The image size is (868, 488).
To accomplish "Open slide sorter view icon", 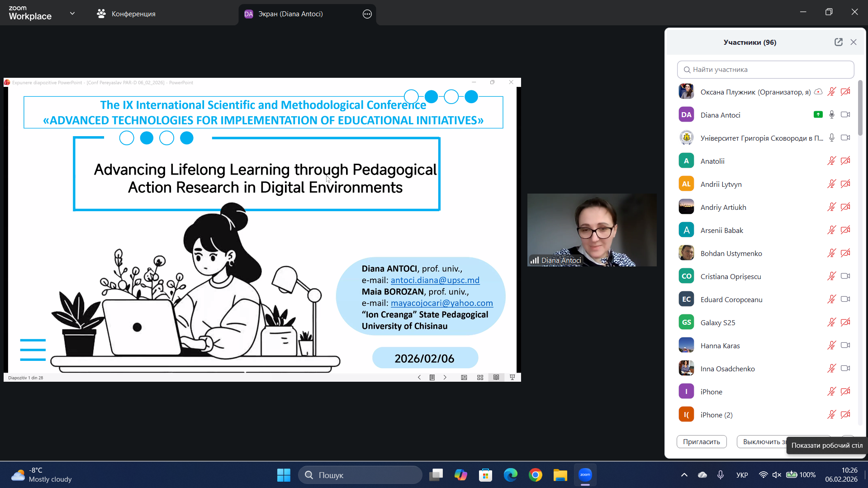I will tap(480, 378).
